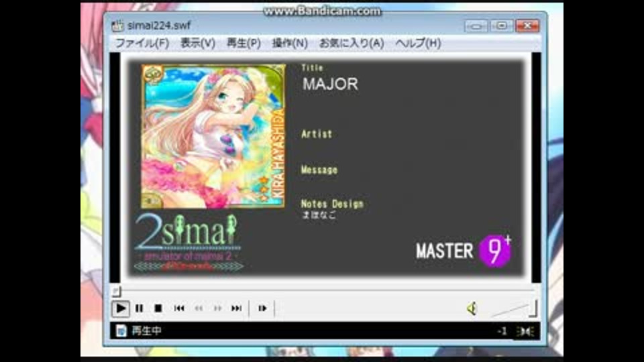Click the 再生中 status text
Image resolution: width=644 pixels, height=362 pixels.
pyautogui.click(x=146, y=330)
